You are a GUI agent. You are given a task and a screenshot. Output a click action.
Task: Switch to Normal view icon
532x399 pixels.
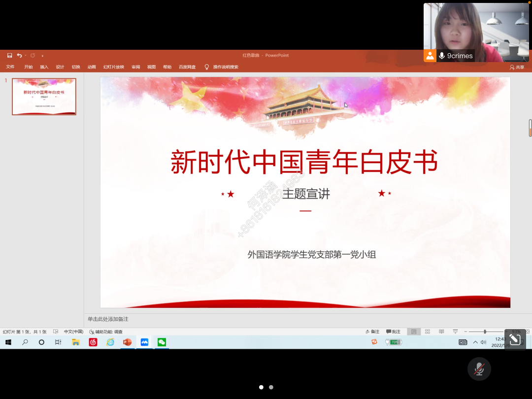(414, 332)
